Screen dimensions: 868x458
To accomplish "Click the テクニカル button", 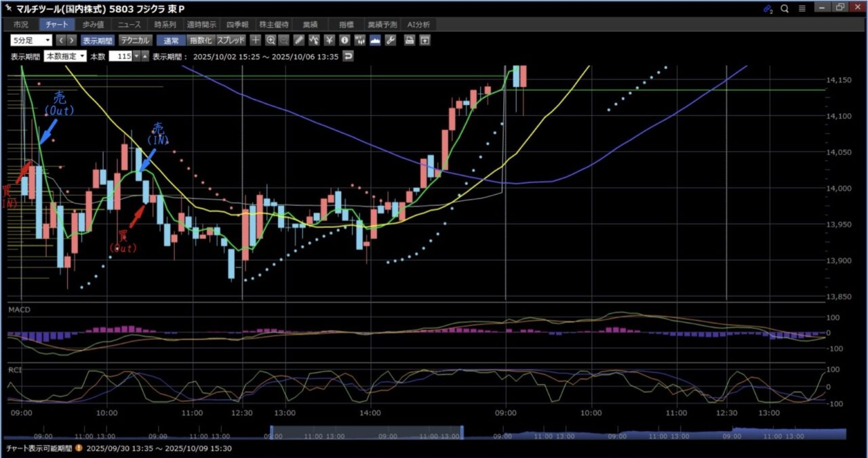I will [x=134, y=40].
